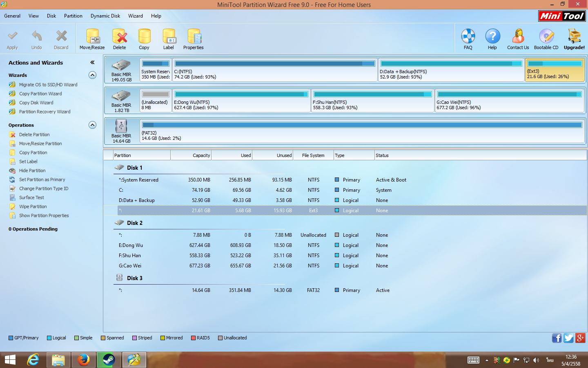Open File Explorer from taskbar
This screenshot has width=588, height=368.
point(58,360)
